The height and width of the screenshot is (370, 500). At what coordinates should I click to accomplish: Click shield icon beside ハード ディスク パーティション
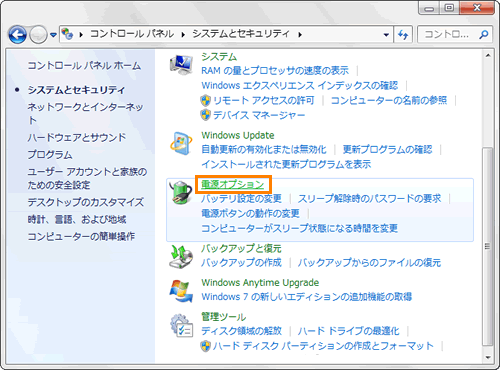206,346
